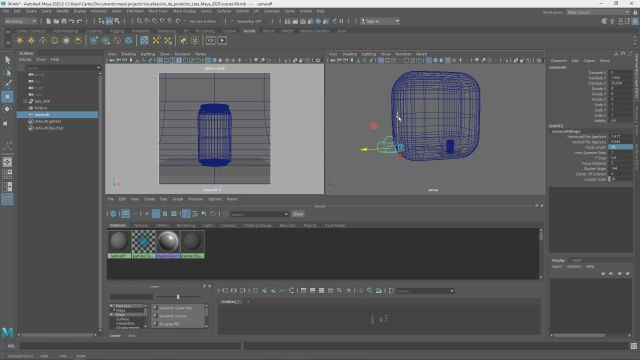
Task: Collapse Favorites in Create panel tree
Action: point(111,306)
